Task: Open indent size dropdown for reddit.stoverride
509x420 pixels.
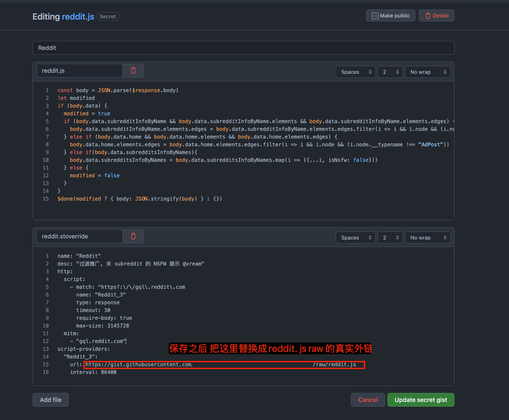Action: coord(390,238)
